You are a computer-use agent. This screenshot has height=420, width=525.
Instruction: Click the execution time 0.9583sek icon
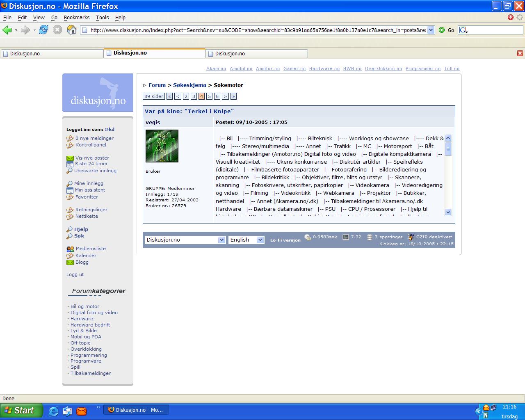pos(308,237)
